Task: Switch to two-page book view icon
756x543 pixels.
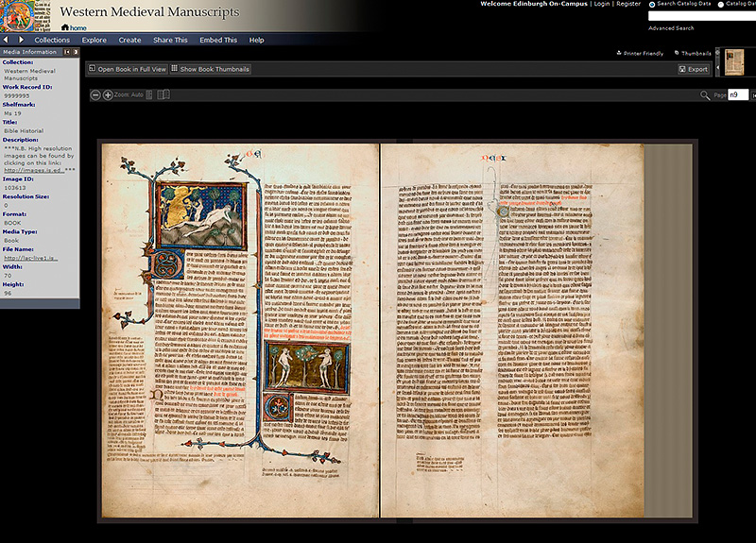Action: pos(163,94)
